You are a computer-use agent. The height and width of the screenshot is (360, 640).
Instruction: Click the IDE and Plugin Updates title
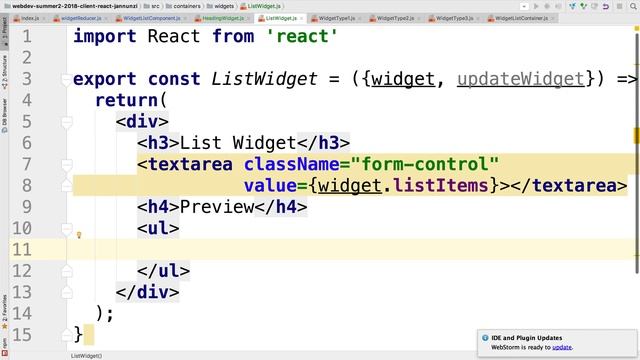[527, 338]
